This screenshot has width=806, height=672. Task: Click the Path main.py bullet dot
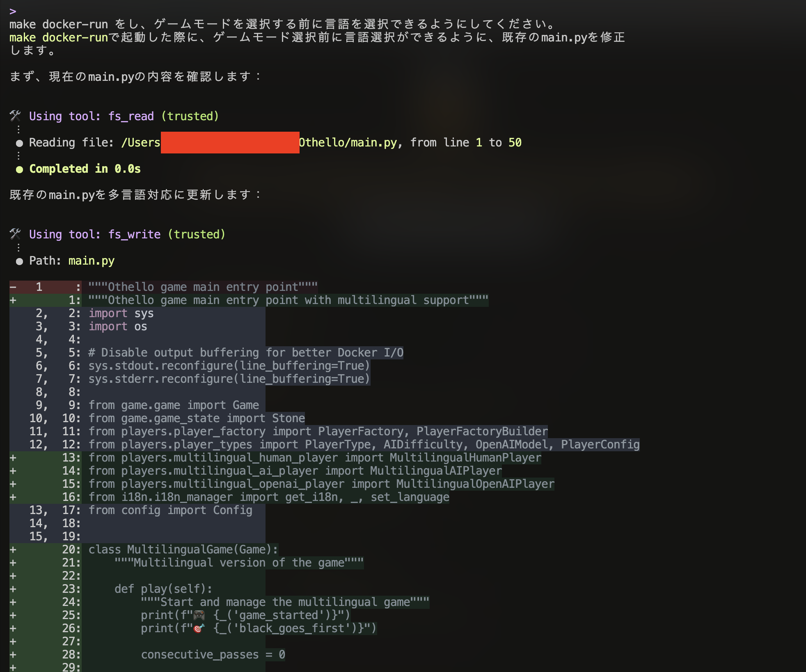tap(19, 261)
